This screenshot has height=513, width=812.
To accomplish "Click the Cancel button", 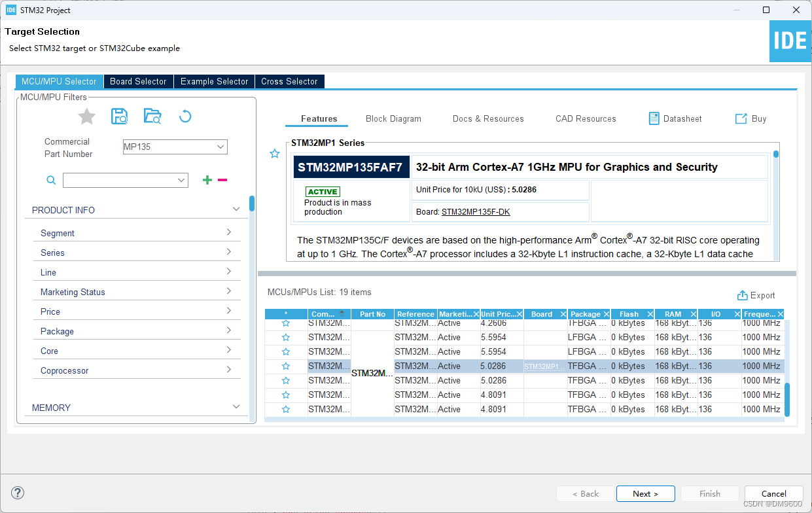I will coord(774,493).
